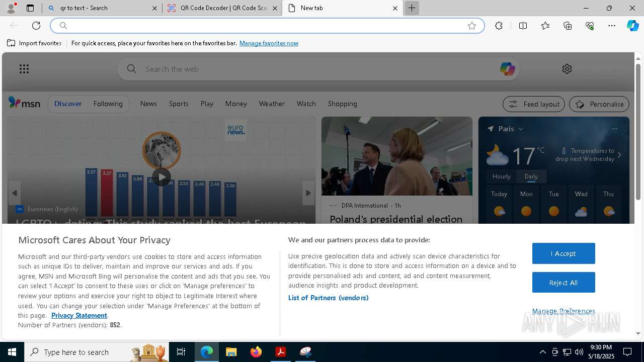Screen dimensions: 644x362
Task: Open the Extensions puzzle icon
Action: click(x=499, y=26)
